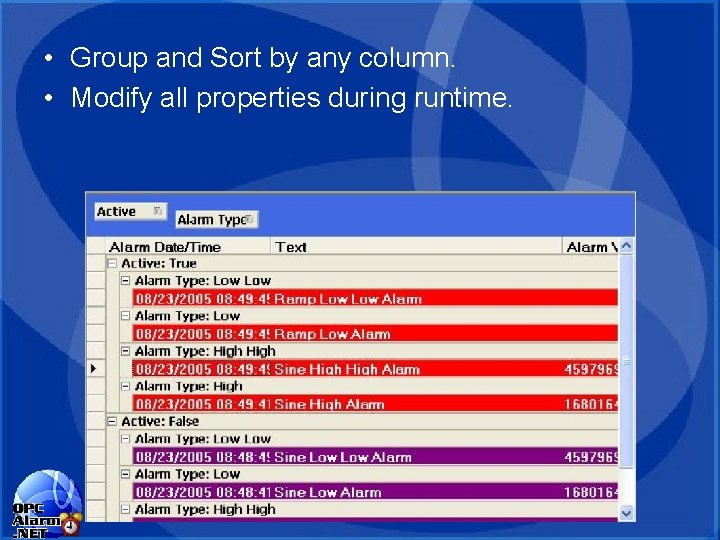Viewport: 720px width, 540px height.
Task: Toggle sort icon on Active chip
Action: (x=158, y=211)
